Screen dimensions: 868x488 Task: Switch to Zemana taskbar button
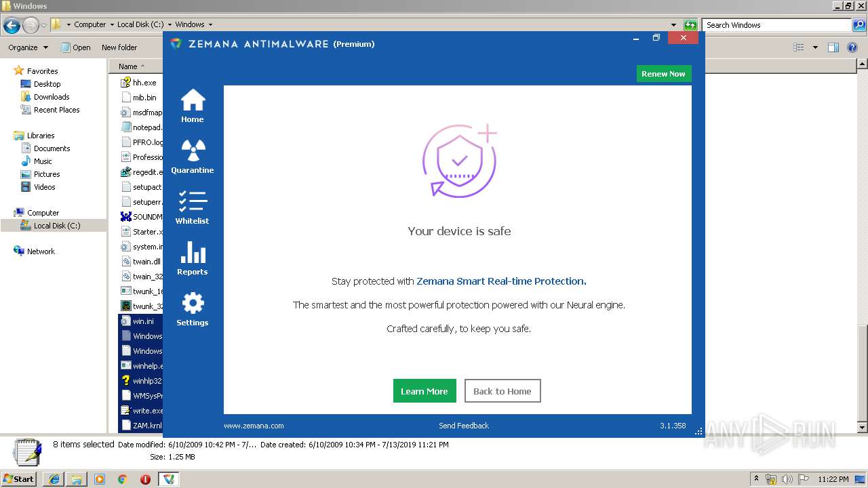click(169, 479)
